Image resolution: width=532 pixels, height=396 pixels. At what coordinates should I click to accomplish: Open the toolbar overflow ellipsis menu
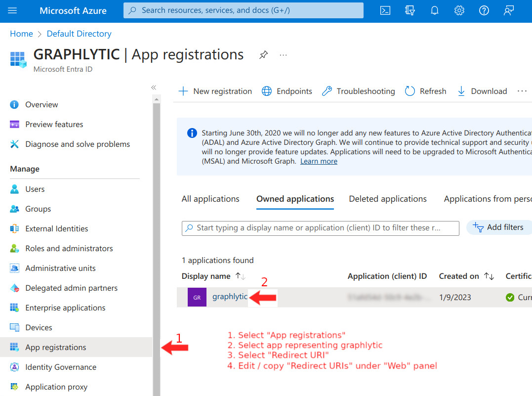tap(522, 91)
